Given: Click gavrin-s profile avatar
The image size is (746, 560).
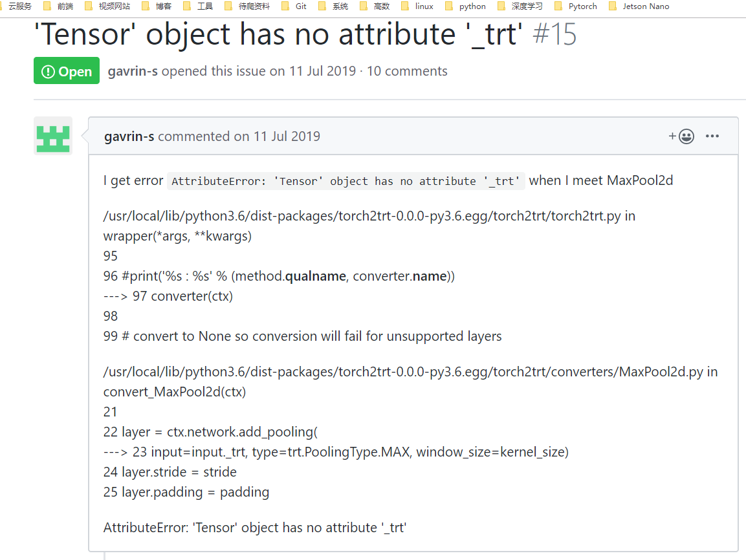Looking at the screenshot, I should [52, 136].
